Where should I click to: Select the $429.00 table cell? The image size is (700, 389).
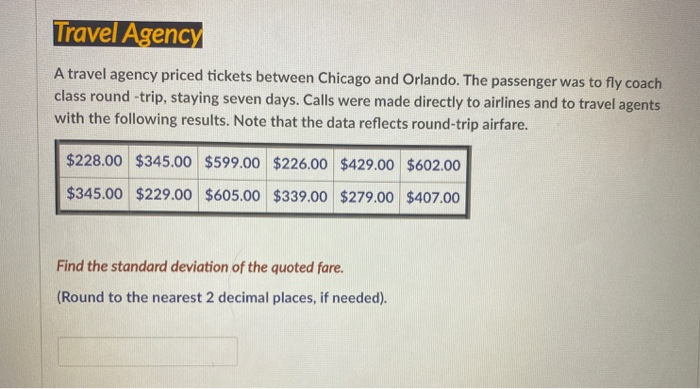pyautogui.click(x=367, y=164)
